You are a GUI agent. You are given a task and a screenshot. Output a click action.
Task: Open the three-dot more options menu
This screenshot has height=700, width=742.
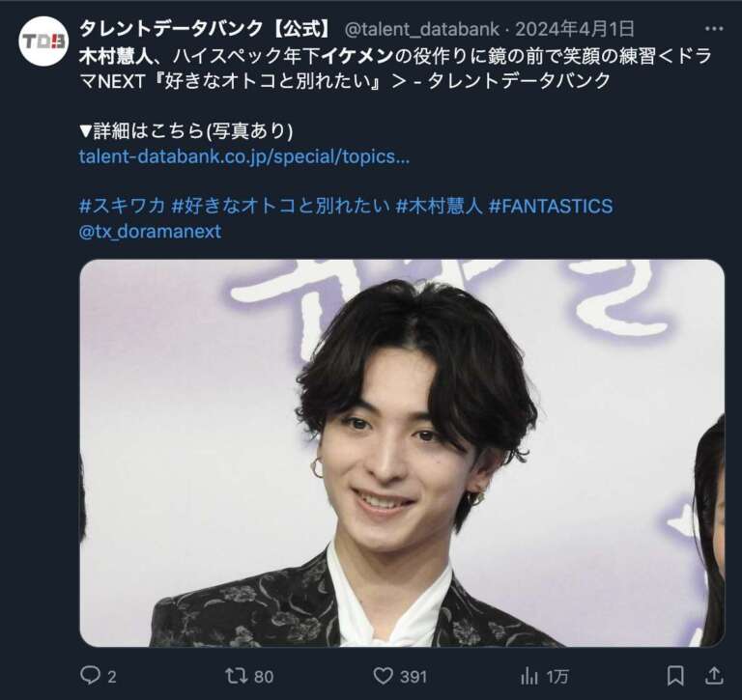pos(714,29)
